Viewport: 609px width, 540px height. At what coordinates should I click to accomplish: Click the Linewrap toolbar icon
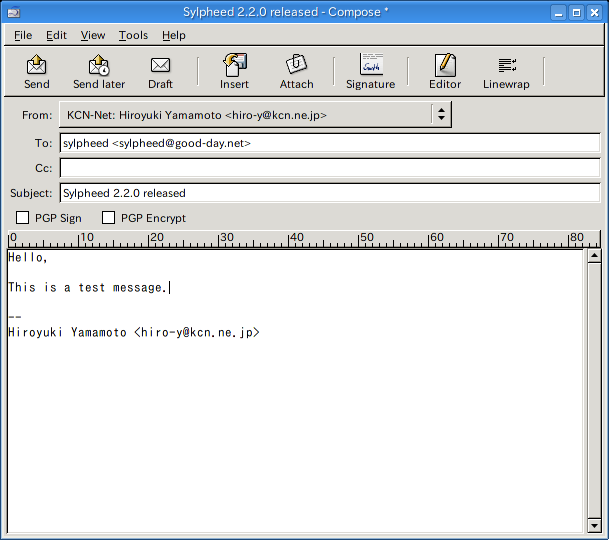click(507, 65)
